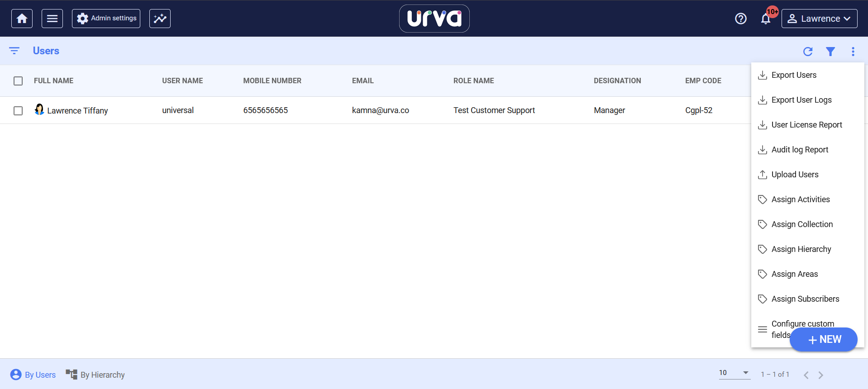Click Upload Users in the menu

(794, 175)
